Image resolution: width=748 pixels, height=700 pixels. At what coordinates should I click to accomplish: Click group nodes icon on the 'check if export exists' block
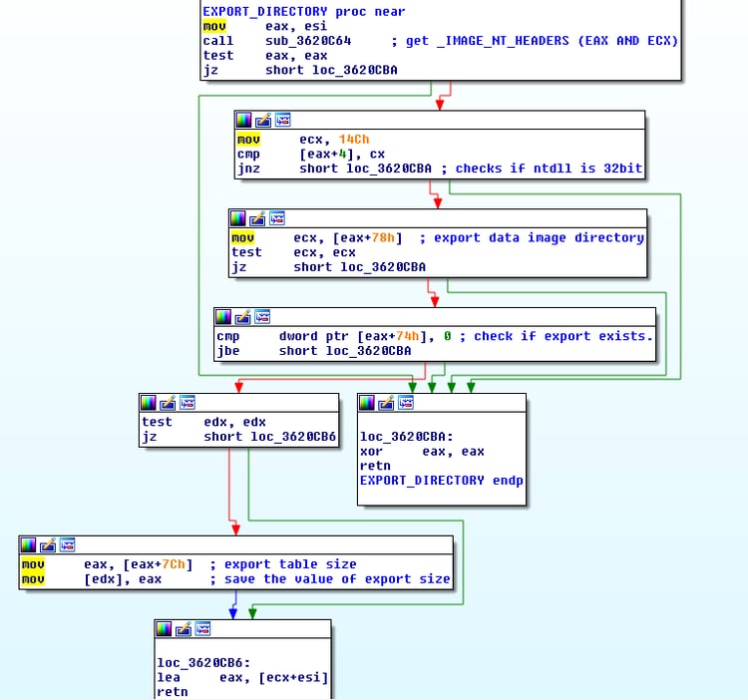[x=262, y=316]
